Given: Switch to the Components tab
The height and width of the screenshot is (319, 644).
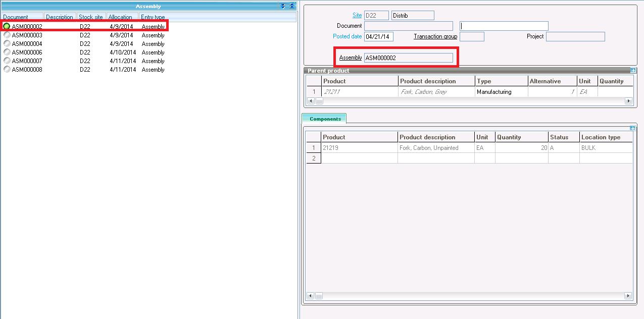Looking at the screenshot, I should (x=324, y=119).
